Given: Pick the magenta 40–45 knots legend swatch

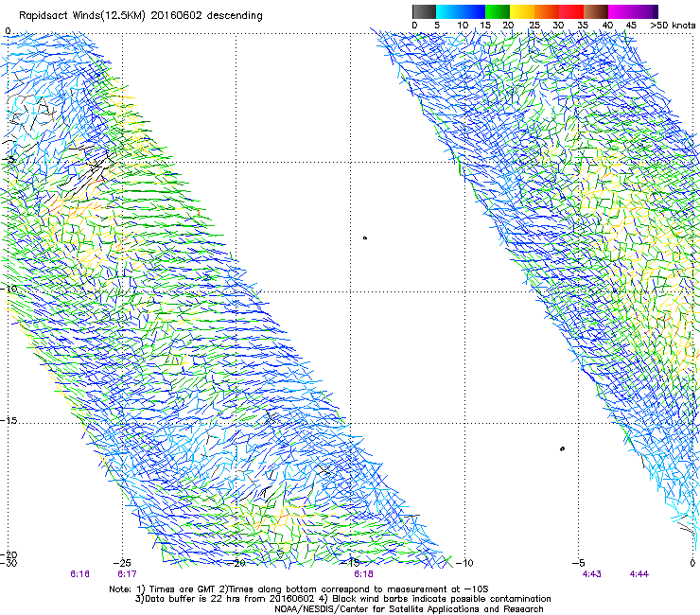Looking at the screenshot, I should pyautogui.click(x=621, y=11).
